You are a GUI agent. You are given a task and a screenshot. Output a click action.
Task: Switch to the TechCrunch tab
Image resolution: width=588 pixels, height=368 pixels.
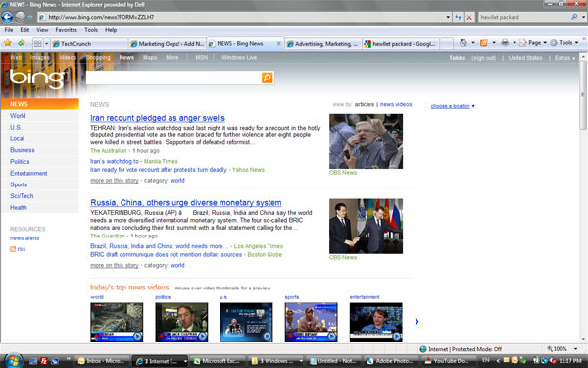coord(89,44)
